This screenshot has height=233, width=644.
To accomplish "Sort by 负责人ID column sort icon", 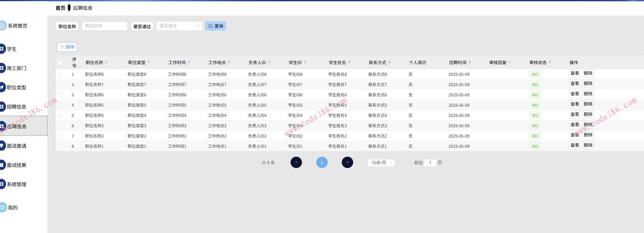I will 269,62.
